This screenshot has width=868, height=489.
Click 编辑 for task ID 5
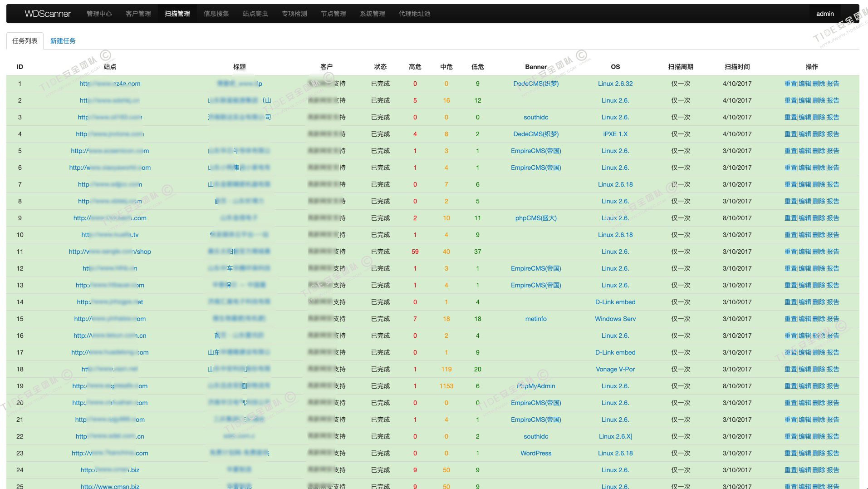tap(804, 151)
